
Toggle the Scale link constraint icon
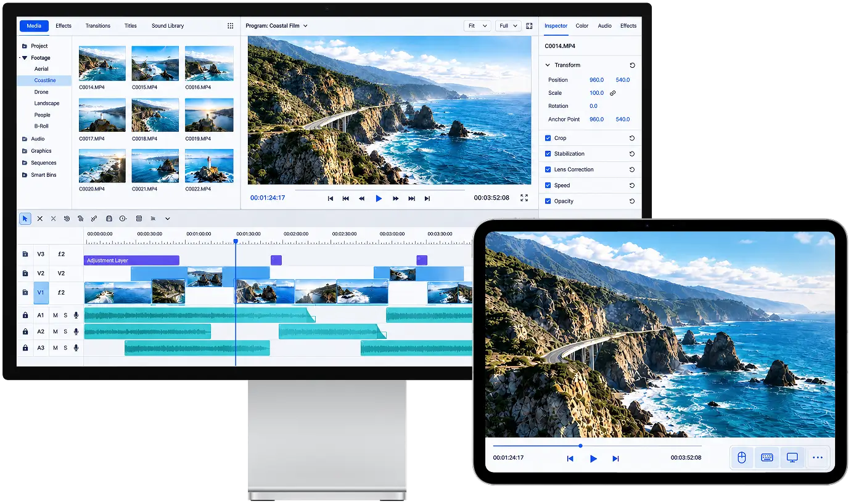coord(612,93)
